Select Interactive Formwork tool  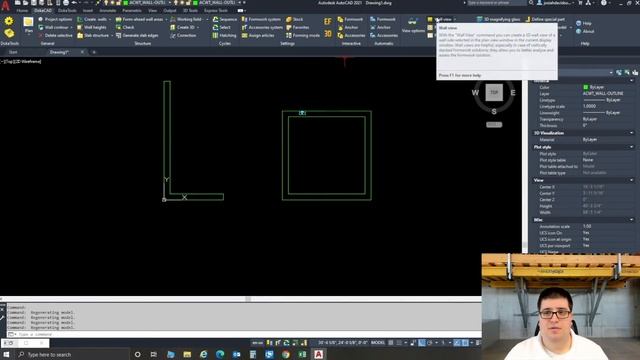[350, 19]
